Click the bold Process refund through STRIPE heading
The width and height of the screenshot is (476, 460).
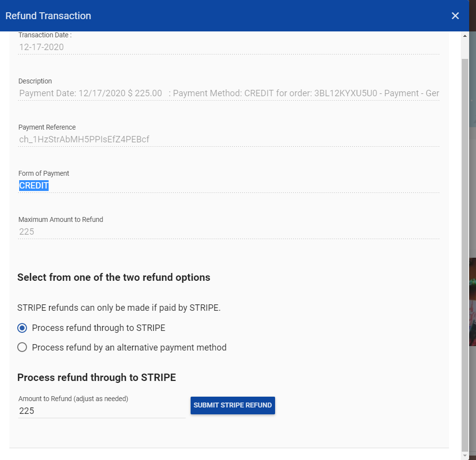pyautogui.click(x=96, y=378)
